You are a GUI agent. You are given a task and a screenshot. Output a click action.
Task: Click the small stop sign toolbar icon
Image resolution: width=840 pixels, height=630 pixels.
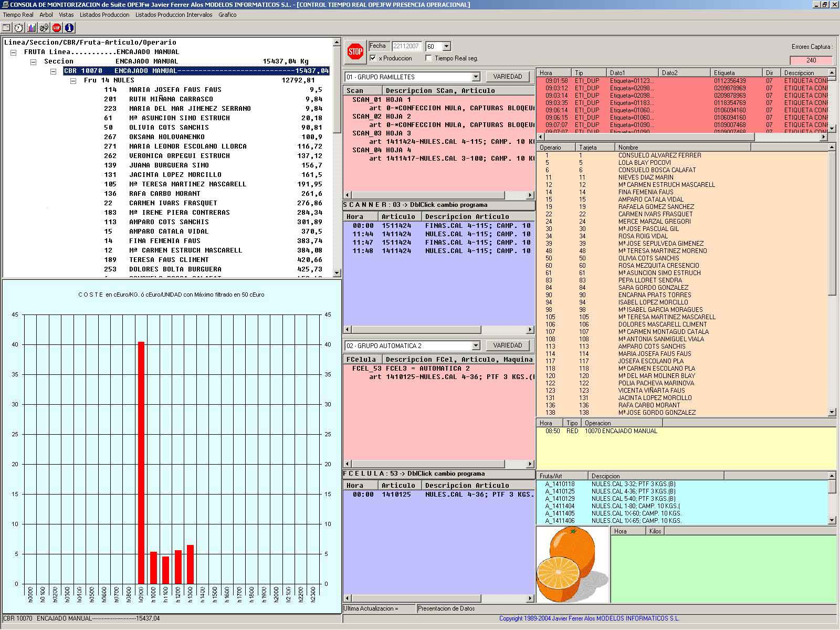(57, 28)
